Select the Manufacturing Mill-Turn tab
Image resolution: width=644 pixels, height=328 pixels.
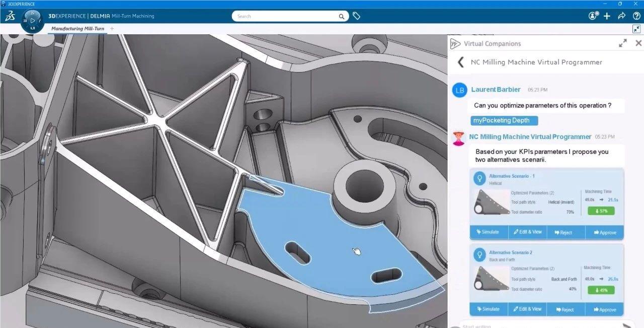pos(77,29)
